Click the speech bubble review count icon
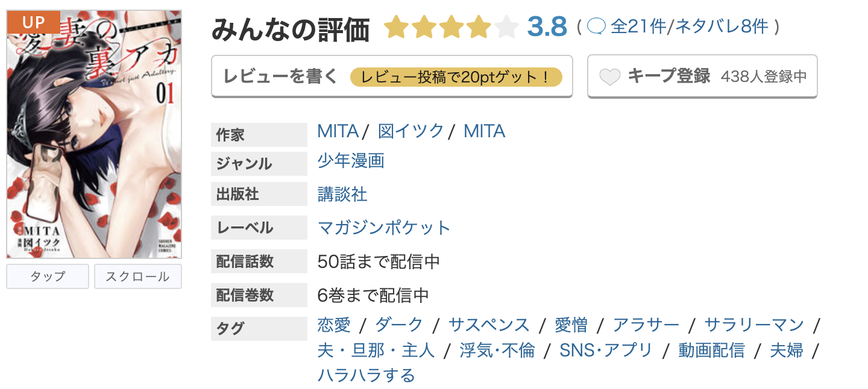The height and width of the screenshot is (389, 868). tap(596, 27)
